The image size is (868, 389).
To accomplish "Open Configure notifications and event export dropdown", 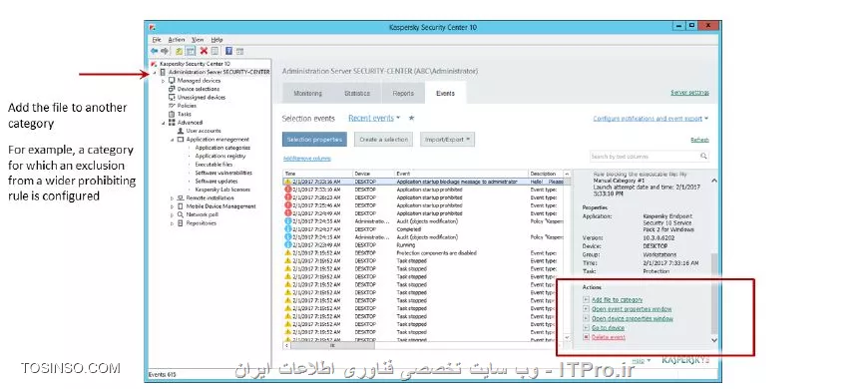I will click(651, 119).
